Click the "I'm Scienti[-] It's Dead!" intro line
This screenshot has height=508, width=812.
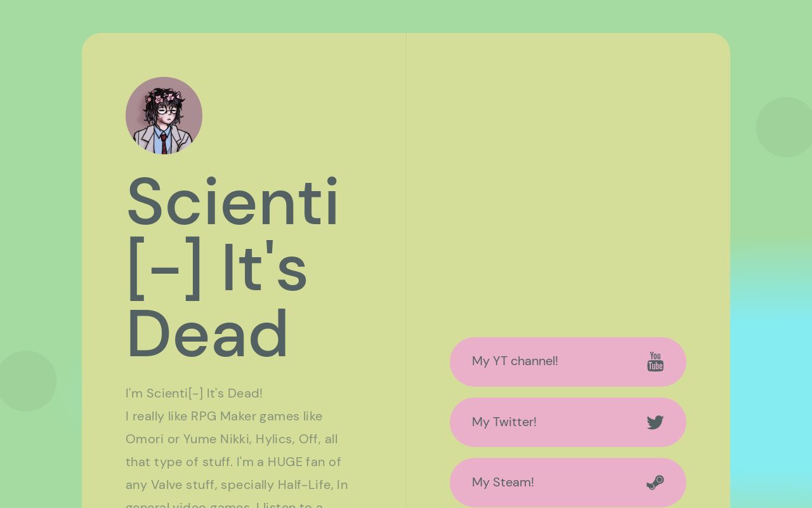[x=194, y=393]
